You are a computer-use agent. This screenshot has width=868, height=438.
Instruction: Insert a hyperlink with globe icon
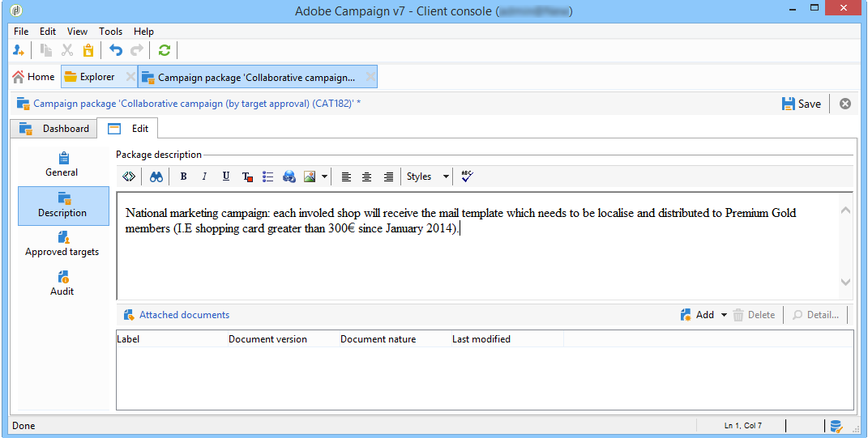(289, 176)
